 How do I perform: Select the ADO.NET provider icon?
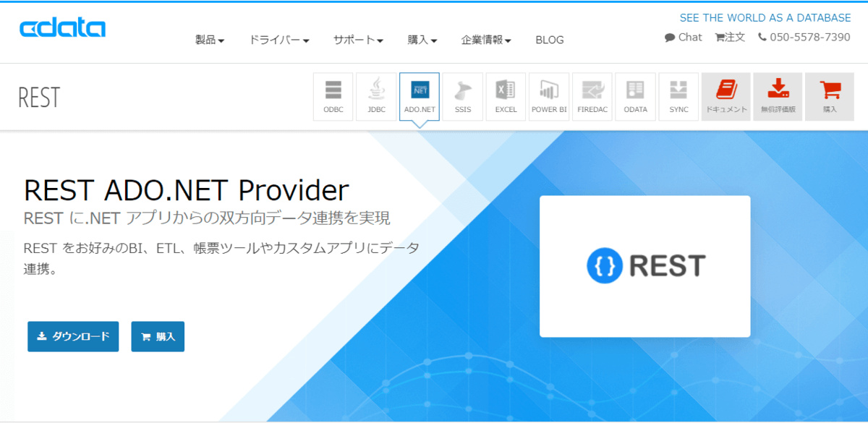[420, 97]
